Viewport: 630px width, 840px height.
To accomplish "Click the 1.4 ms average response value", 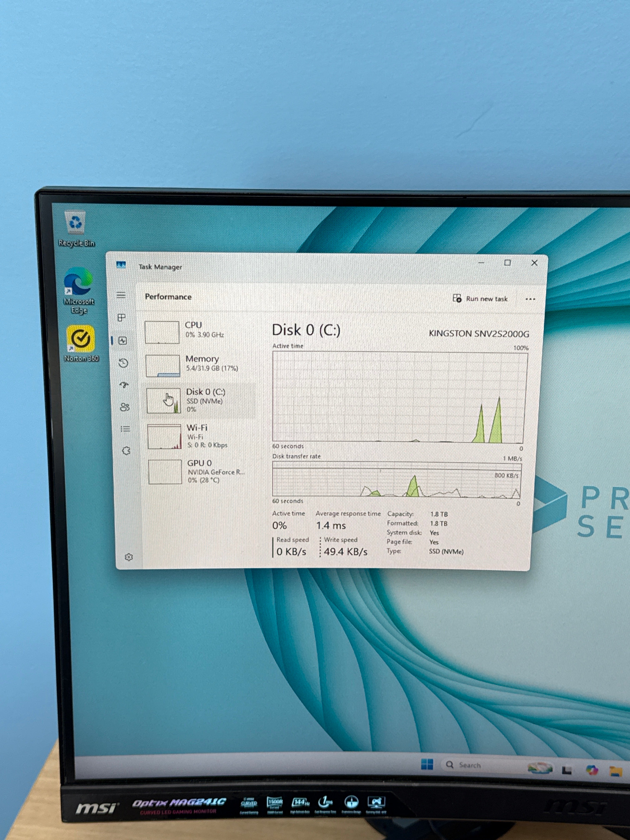I will 331,526.
